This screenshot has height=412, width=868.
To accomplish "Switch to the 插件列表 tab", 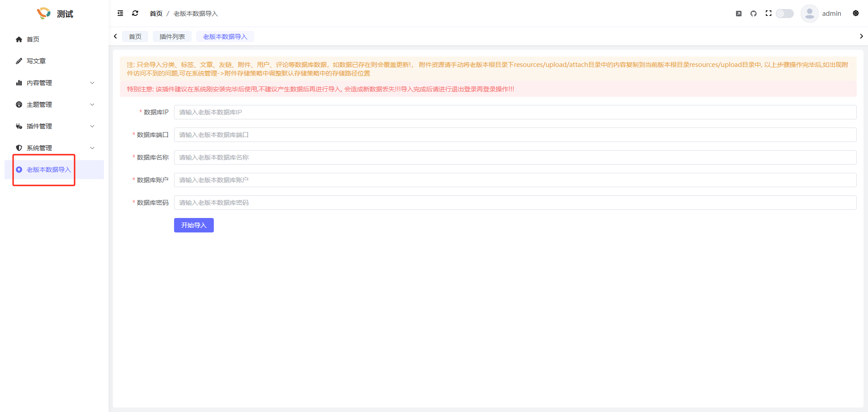I will [172, 37].
